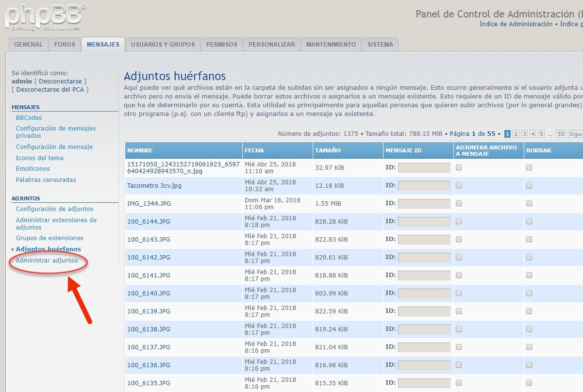This screenshot has width=583, height=392.
Task: Jump to page 55 of attachments
Action: [561, 134]
